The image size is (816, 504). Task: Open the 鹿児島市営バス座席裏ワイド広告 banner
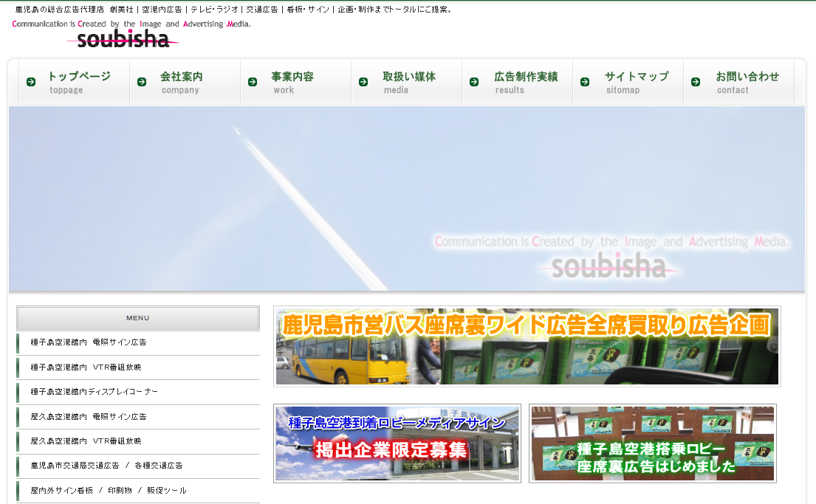pos(527,347)
